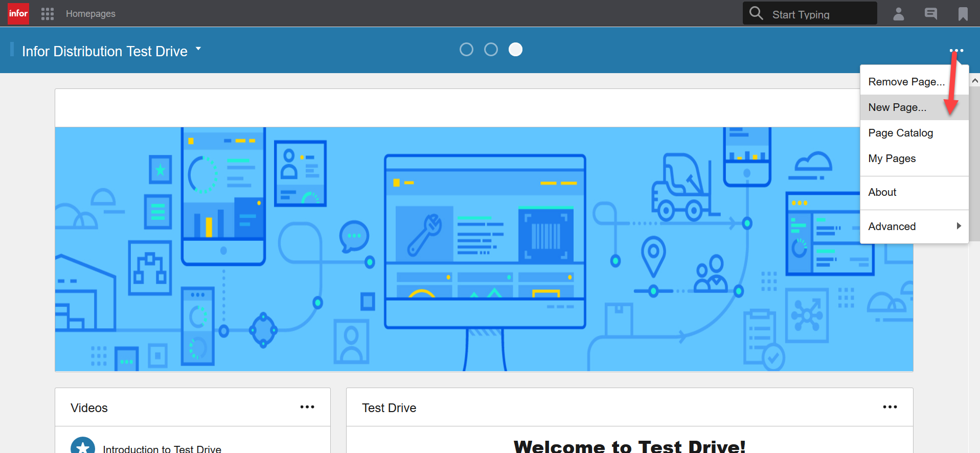Screen dimensions: 980x453
Task: Click the Homepages label in top bar
Action: 90,14
